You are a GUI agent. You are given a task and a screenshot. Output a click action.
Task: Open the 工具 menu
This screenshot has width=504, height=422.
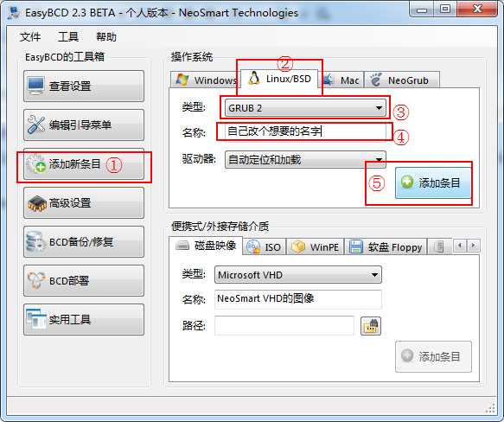tap(68, 36)
